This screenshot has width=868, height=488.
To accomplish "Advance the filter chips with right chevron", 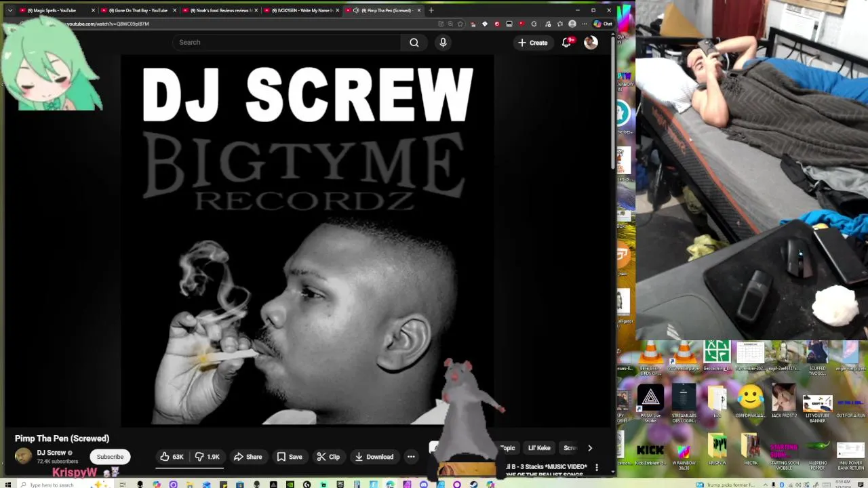I will pos(590,448).
